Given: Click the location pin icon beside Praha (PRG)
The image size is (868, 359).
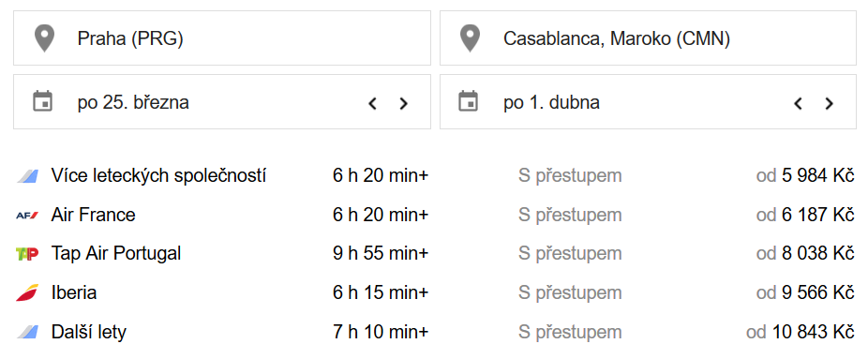Looking at the screenshot, I should pyautogui.click(x=44, y=38).
